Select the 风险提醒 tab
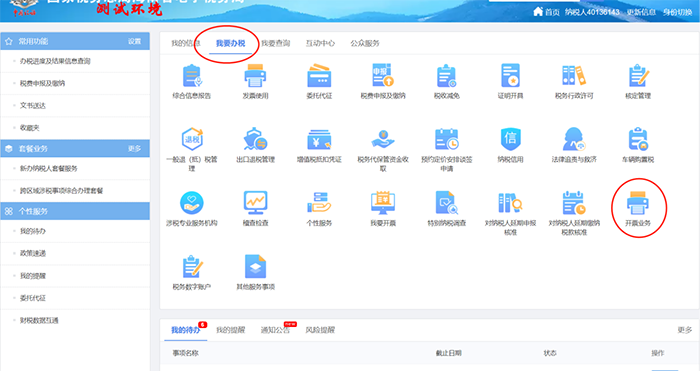The width and height of the screenshot is (700, 371). [320, 330]
